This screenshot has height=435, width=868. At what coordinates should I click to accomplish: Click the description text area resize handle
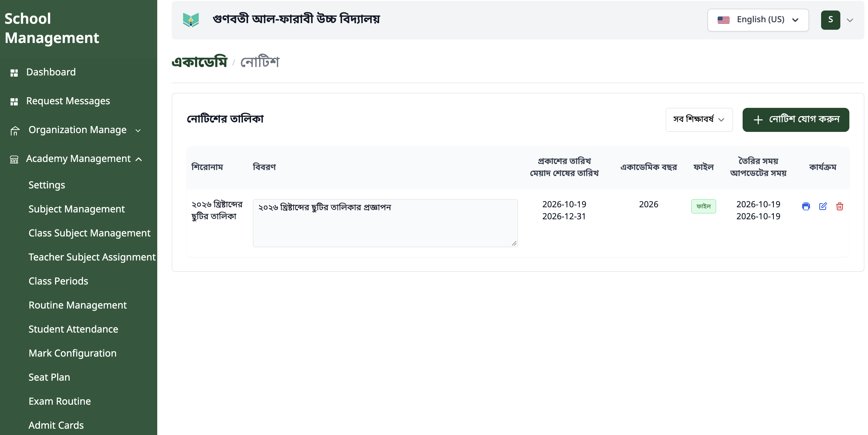coord(514,243)
